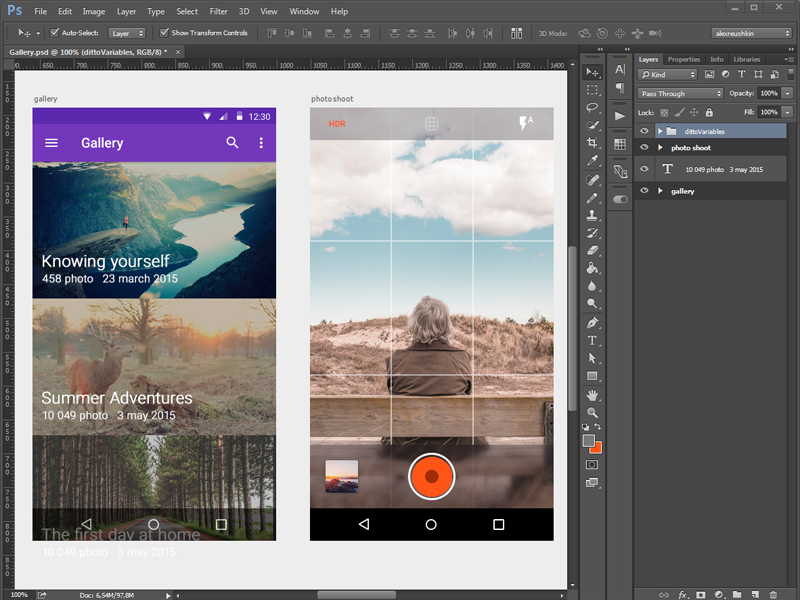The image size is (800, 600).
Task: Expand the dittoVariables group
Action: (661, 131)
